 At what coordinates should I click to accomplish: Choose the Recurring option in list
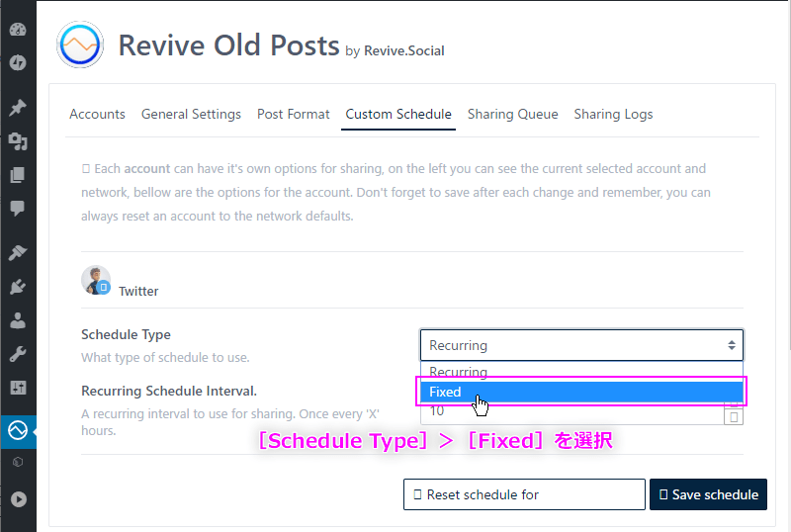click(581, 372)
